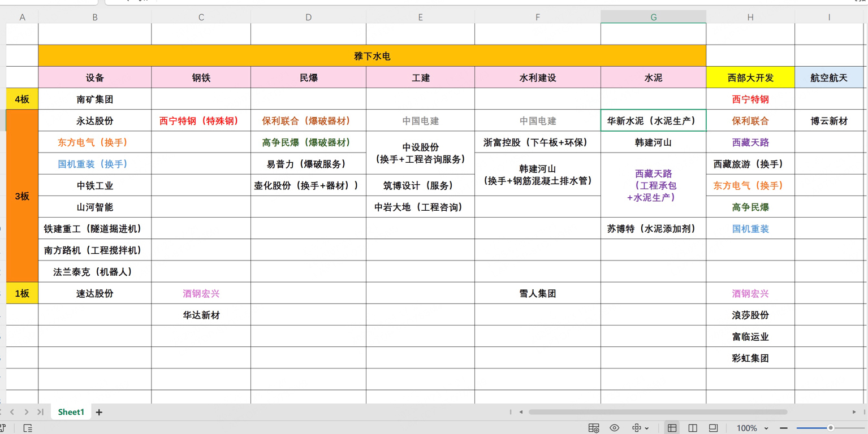The image size is (868, 434).
Task: Select column D header
Action: coord(309,18)
